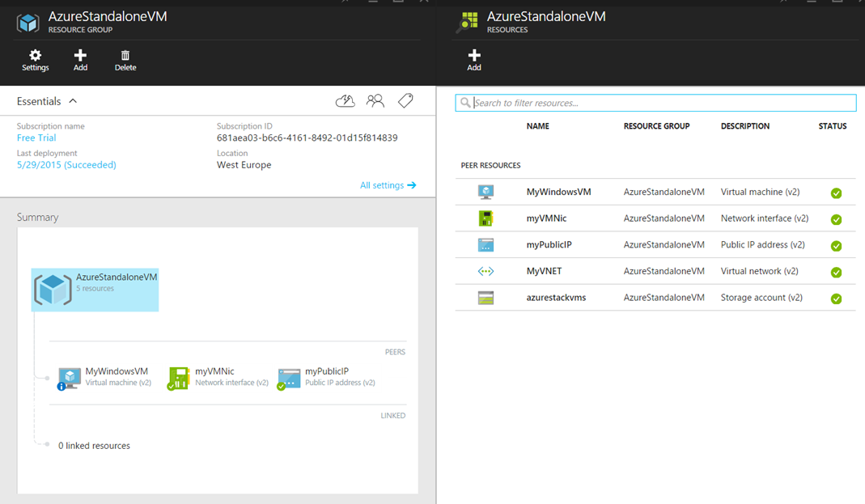Click the Delete trash icon
865x504 pixels.
[125, 60]
